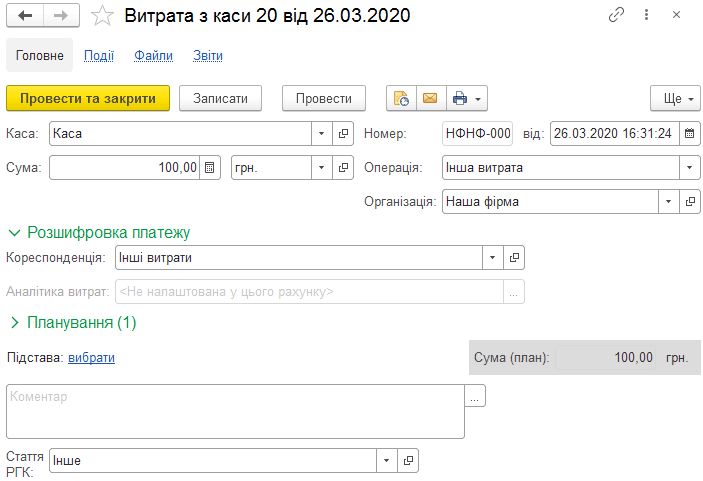Screen dimensions: 703x481
Task: Send document by email envelope icon
Action: [x=430, y=98]
